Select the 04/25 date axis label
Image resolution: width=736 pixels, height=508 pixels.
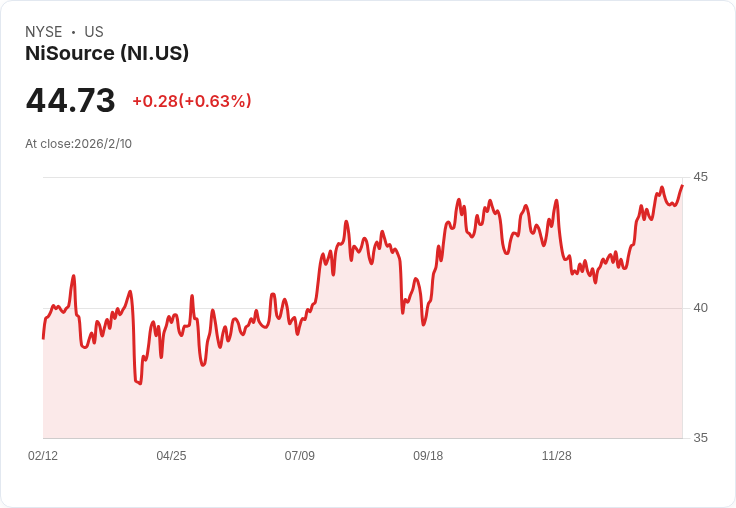click(171, 456)
